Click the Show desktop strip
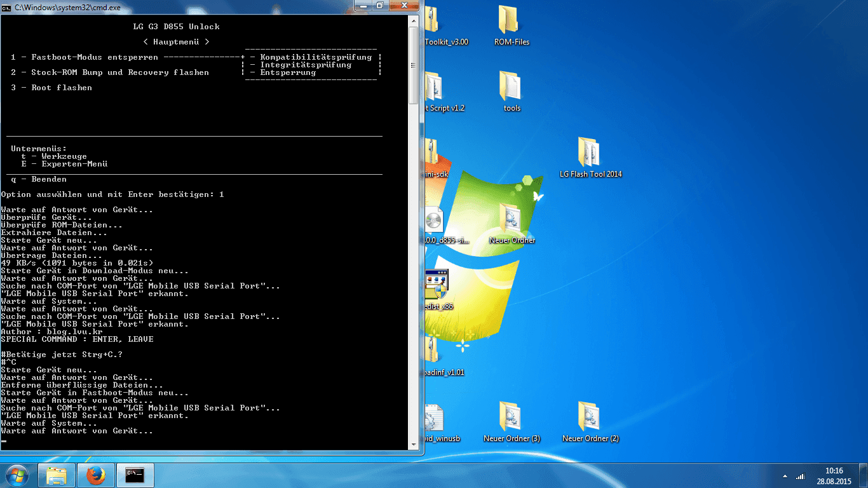 pyautogui.click(x=863, y=476)
